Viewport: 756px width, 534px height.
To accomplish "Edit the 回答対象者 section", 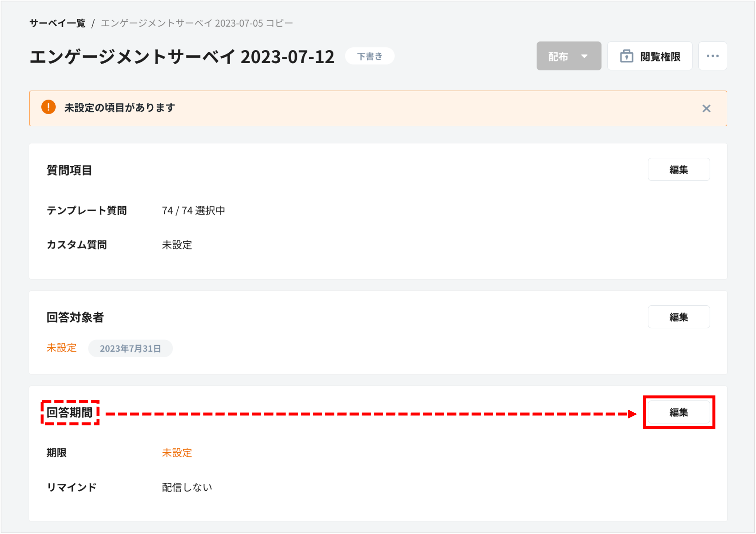I will point(679,317).
